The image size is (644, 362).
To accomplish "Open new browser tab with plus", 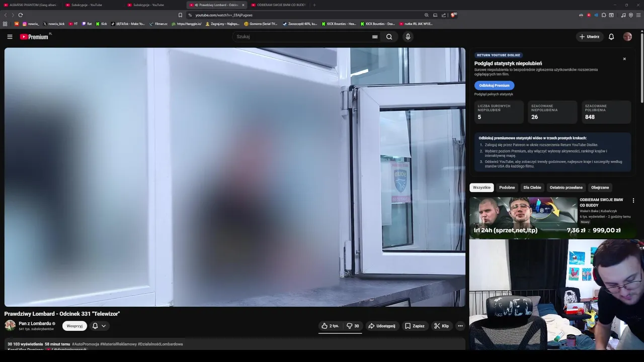I will pos(314,5).
